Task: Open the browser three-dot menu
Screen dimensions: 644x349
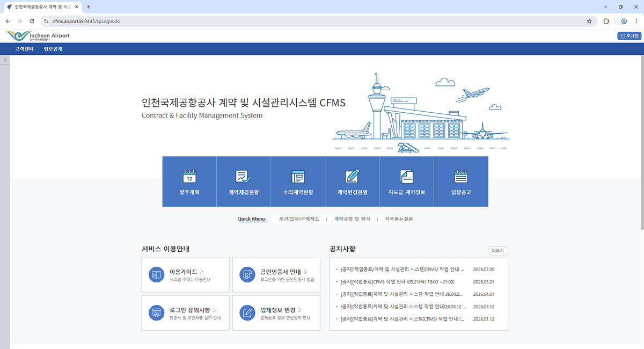Action: click(636, 21)
